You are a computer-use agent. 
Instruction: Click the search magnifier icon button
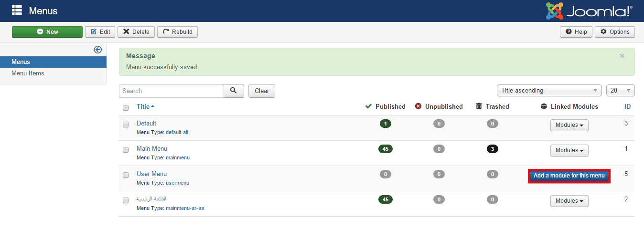(234, 91)
